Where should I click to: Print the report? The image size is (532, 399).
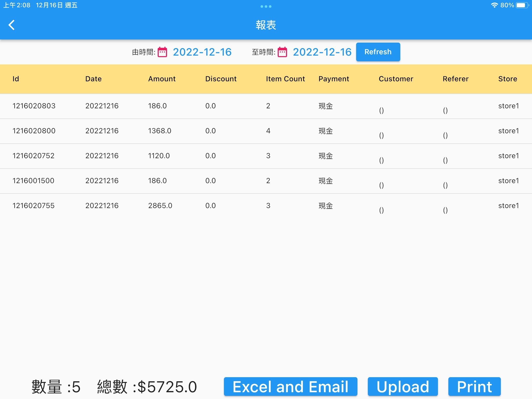point(474,387)
